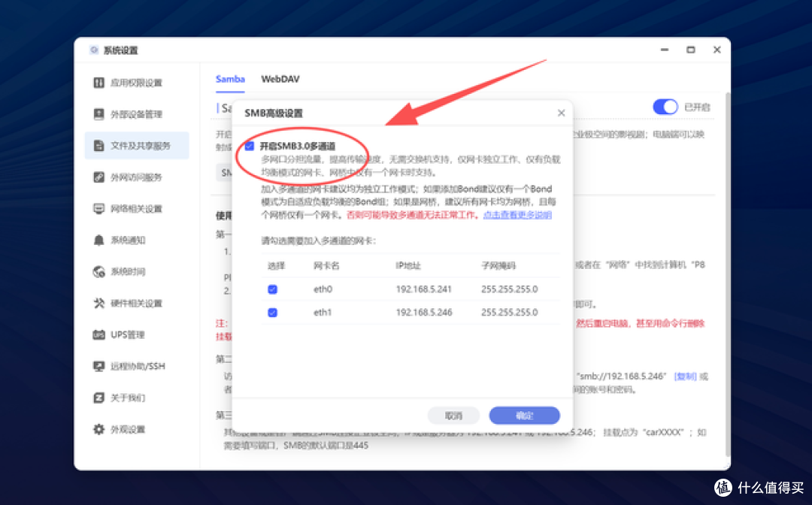Click the 子网掩码 column header
Image resolution: width=812 pixels, height=505 pixels.
(498, 266)
